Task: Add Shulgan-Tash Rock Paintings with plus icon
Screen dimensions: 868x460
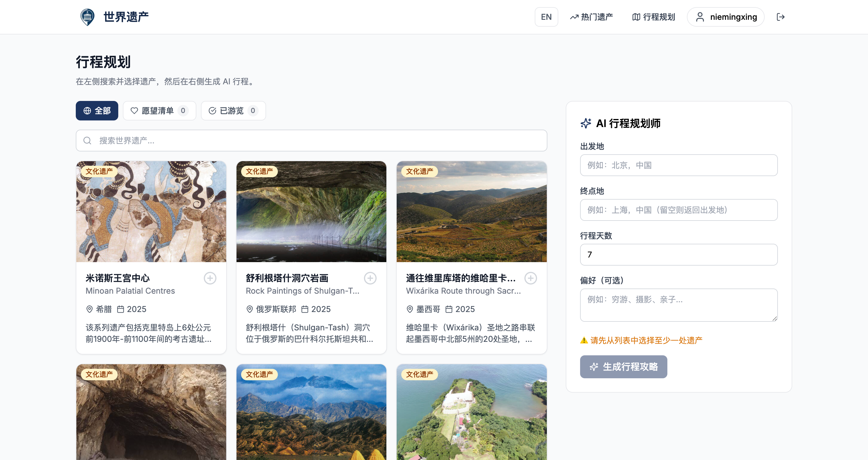Action: point(370,278)
